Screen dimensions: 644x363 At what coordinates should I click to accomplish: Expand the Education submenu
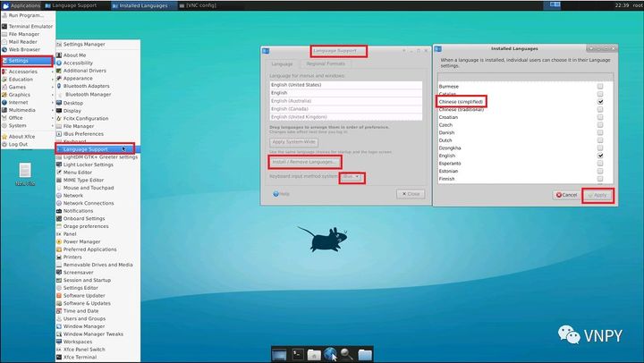(27, 80)
